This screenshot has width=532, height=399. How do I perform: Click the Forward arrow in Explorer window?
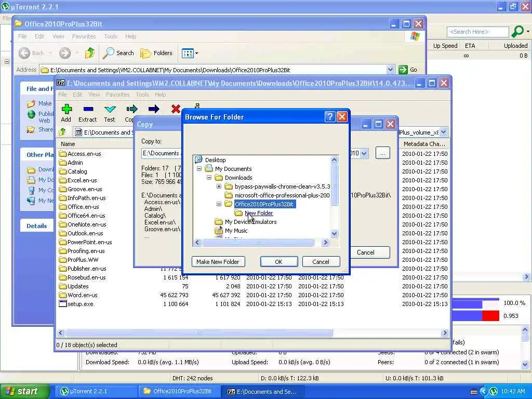[65, 53]
